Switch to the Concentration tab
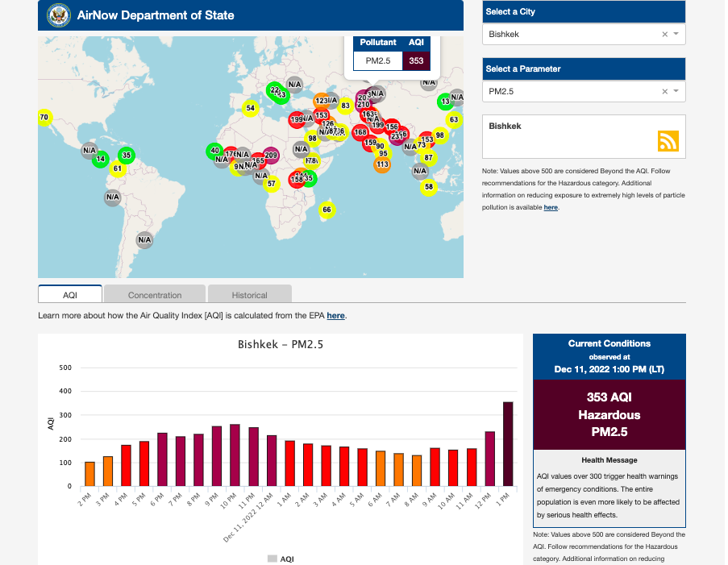This screenshot has width=728, height=565. [x=155, y=295]
